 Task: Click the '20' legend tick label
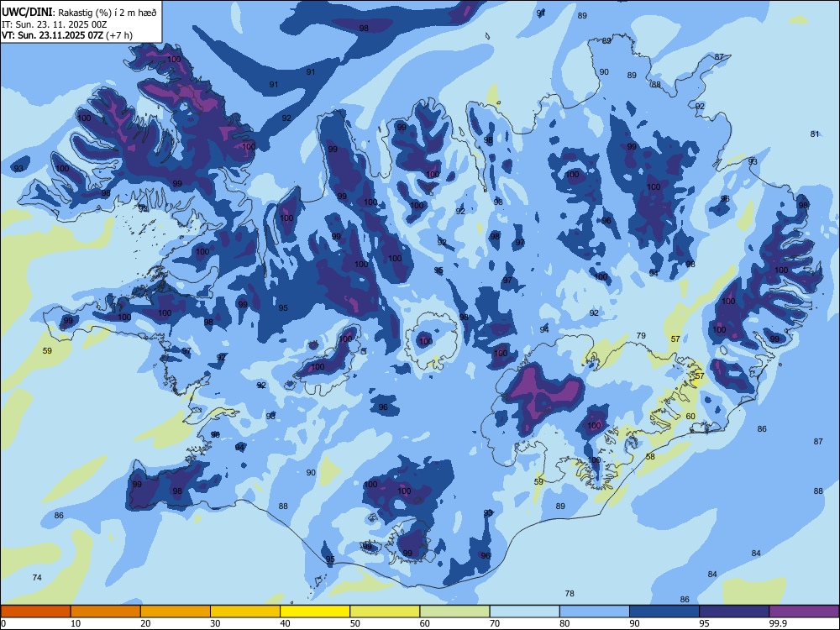[x=145, y=623]
